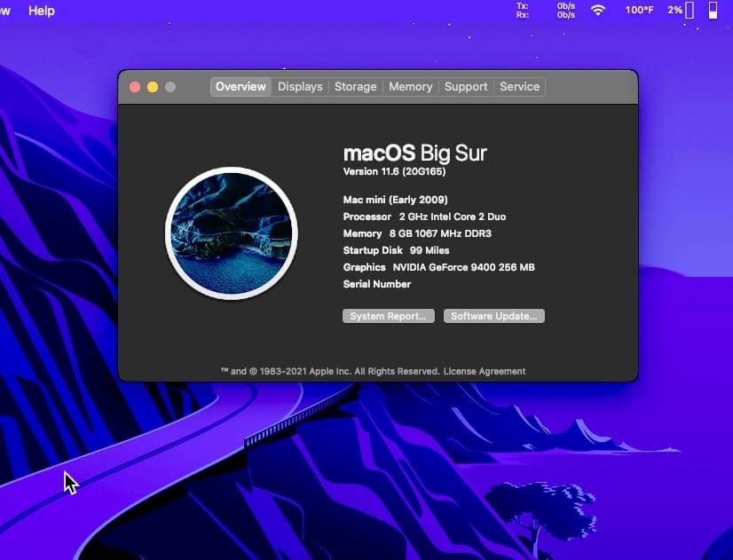Click the Wi-Fi status icon
The height and width of the screenshot is (560, 733).
pos(598,11)
